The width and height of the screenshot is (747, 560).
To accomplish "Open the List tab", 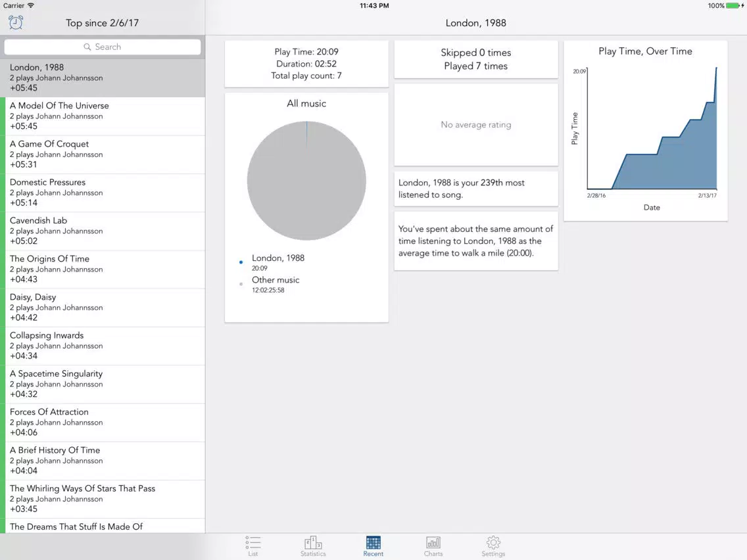I will 253,546.
